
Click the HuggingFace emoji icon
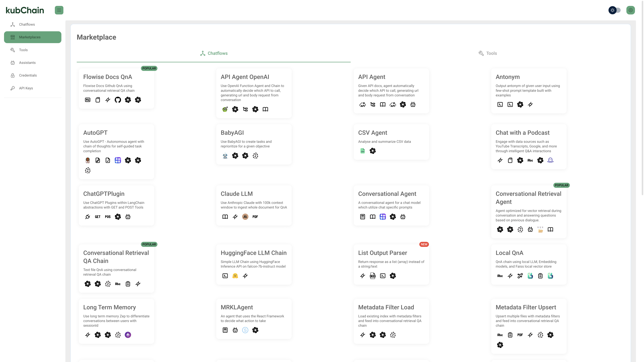pos(235,276)
